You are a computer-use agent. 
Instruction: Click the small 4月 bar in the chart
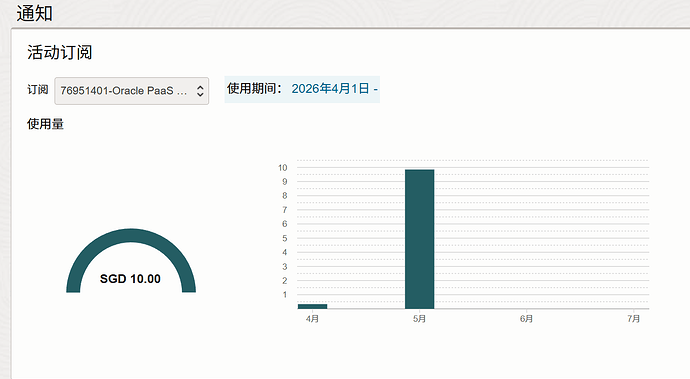tap(312, 306)
